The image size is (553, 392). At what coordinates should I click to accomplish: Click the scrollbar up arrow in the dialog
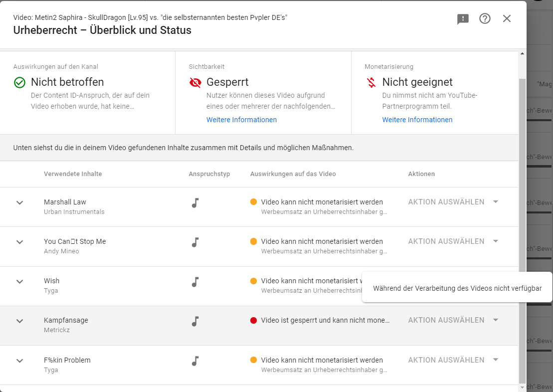tap(522, 54)
